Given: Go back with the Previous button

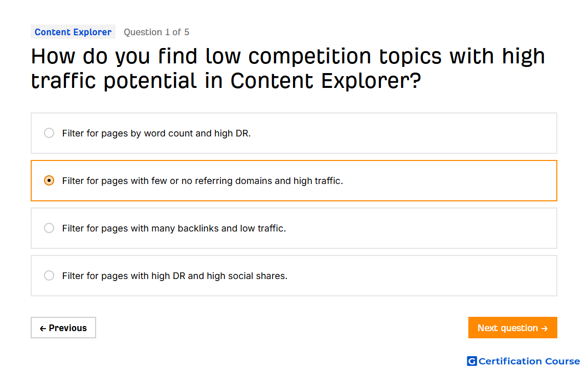Looking at the screenshot, I should 63,328.
